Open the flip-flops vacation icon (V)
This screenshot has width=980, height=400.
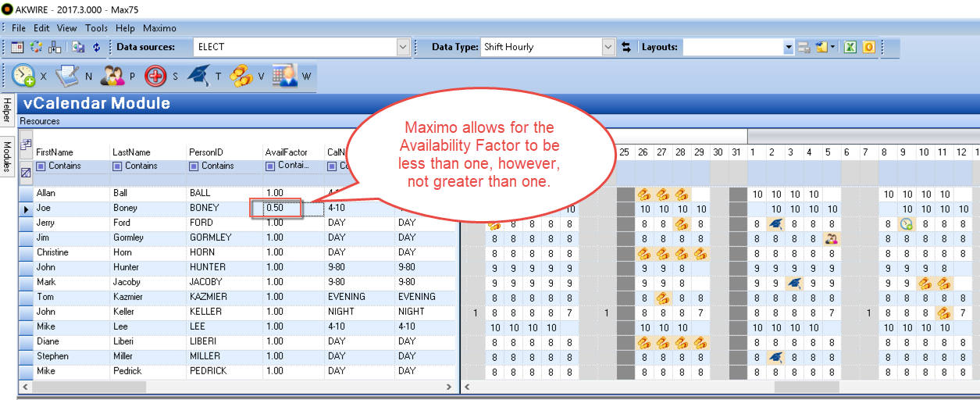click(241, 76)
